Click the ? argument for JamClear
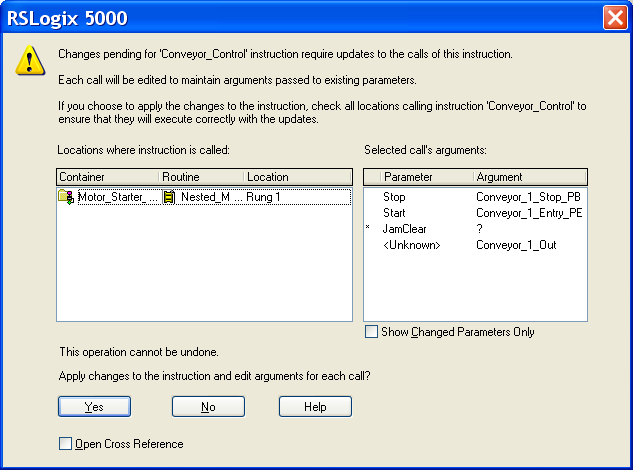This screenshot has width=633, height=470. [479, 229]
